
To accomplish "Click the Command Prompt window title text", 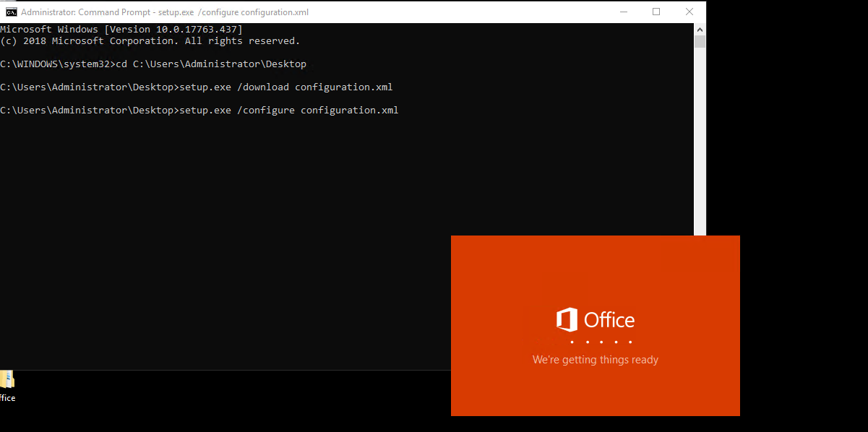I will pos(165,12).
